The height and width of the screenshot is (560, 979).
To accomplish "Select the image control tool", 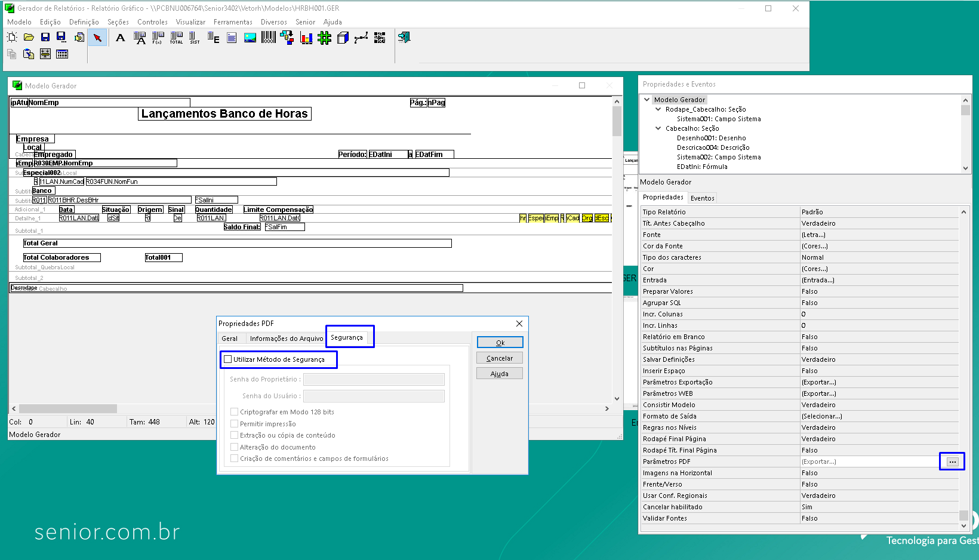I will [x=250, y=38].
